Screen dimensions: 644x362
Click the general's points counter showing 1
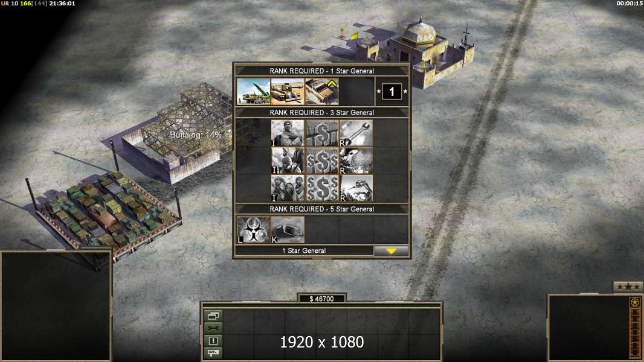[x=391, y=92]
